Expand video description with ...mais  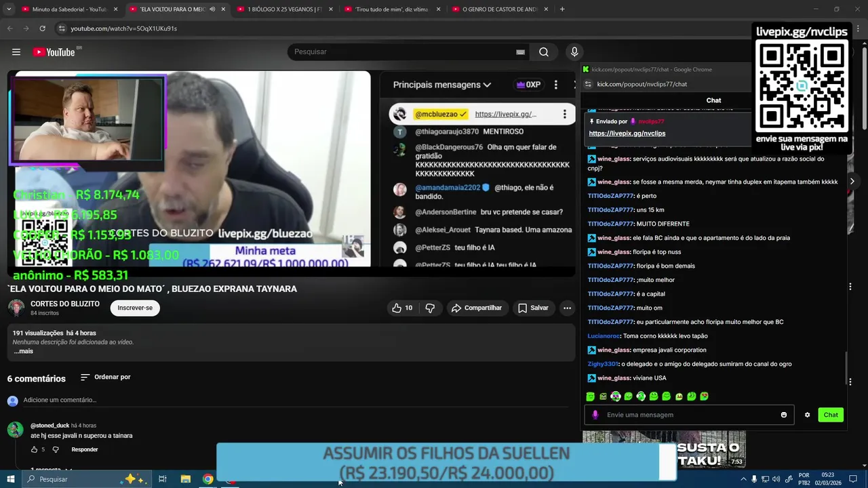coord(23,351)
